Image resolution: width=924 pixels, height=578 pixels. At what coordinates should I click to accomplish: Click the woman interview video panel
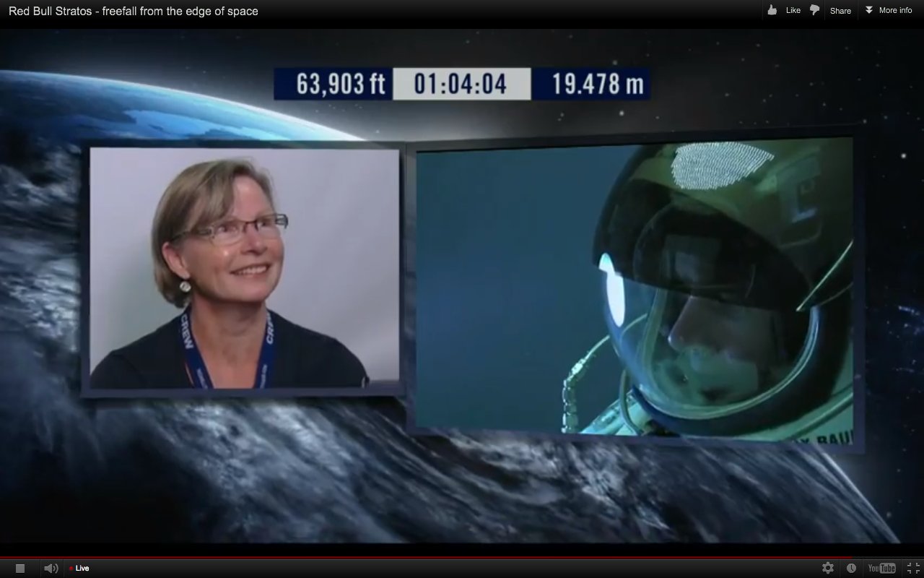(244, 269)
